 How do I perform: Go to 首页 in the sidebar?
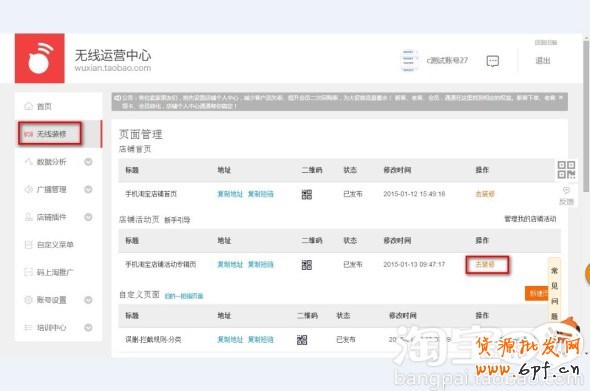click(x=58, y=106)
